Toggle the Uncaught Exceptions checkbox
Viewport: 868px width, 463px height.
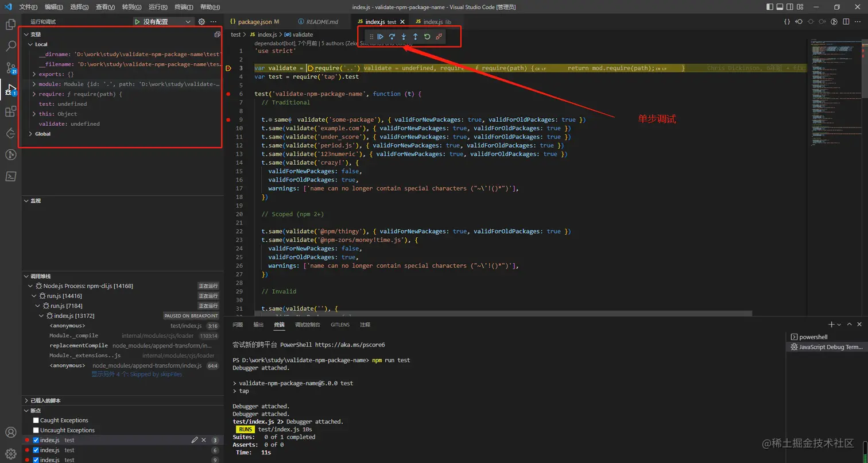tap(36, 430)
